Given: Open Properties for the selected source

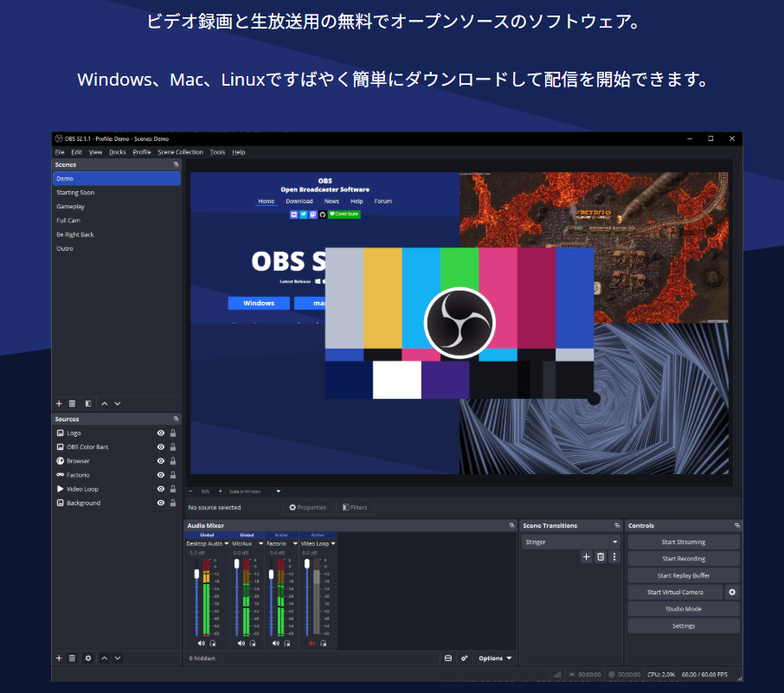Looking at the screenshot, I should [308, 508].
